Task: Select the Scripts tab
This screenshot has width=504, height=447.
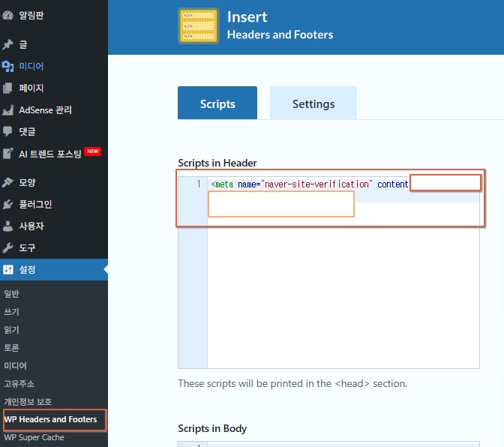Action: 217,103
